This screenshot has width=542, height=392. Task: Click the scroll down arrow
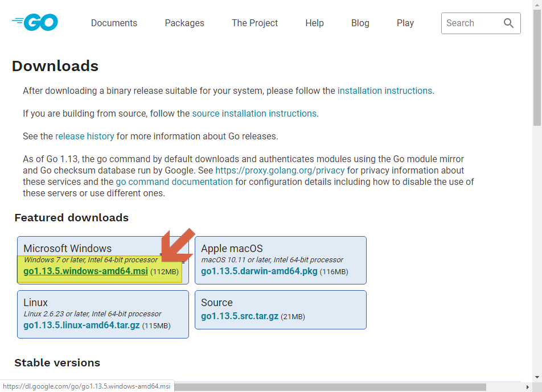tap(537, 377)
